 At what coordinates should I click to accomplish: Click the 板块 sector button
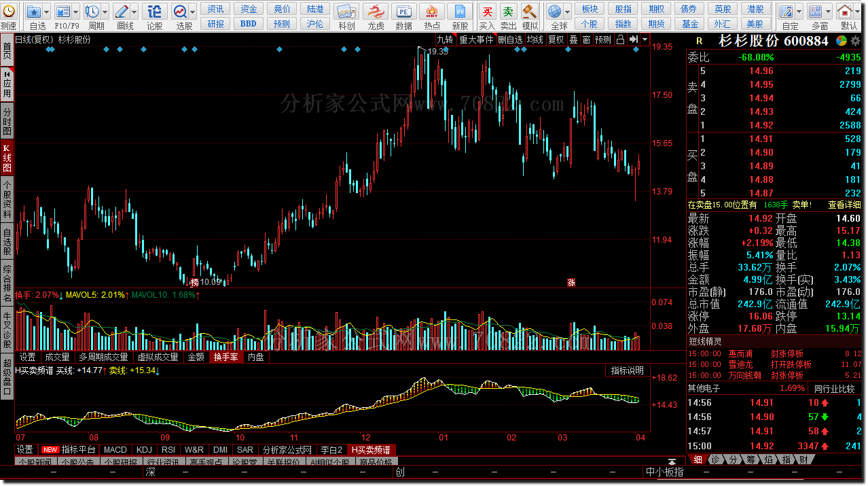point(590,9)
